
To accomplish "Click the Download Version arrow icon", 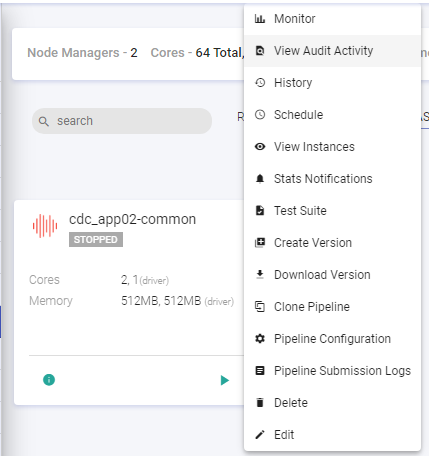I will coord(260,274).
